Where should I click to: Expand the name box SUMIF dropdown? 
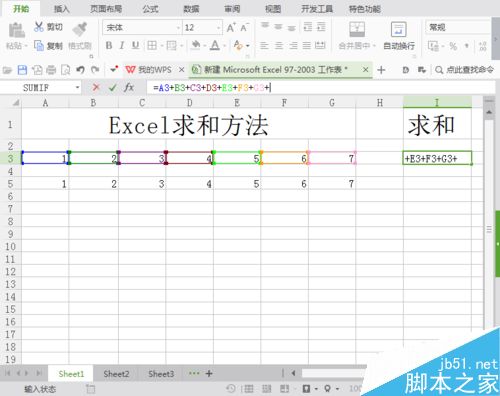pyautogui.click(x=77, y=88)
